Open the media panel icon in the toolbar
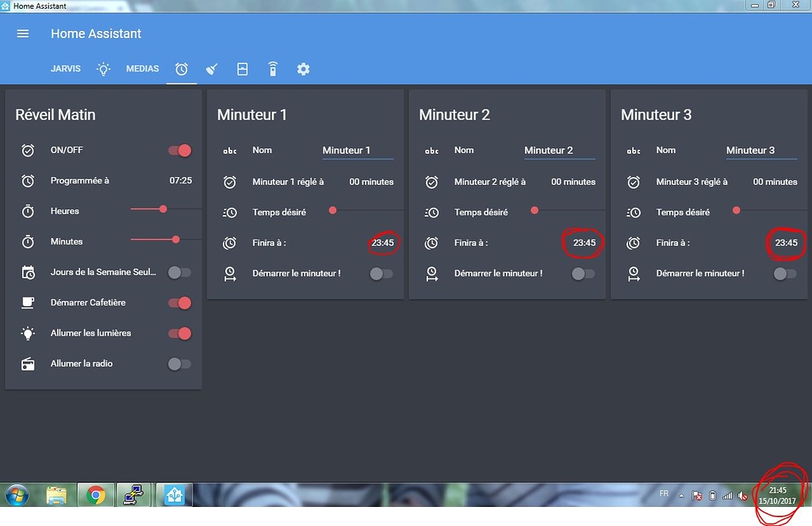Viewport: 812px width, 526px height. pyautogui.click(x=242, y=69)
